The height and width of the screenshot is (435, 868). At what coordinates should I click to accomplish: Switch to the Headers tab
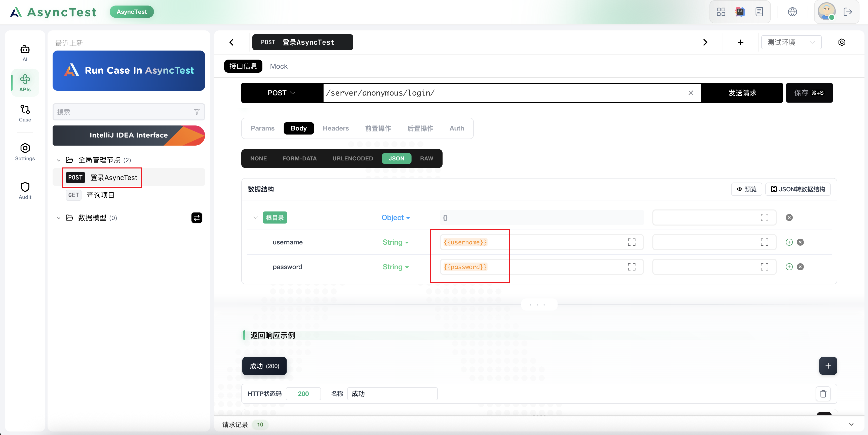336,128
